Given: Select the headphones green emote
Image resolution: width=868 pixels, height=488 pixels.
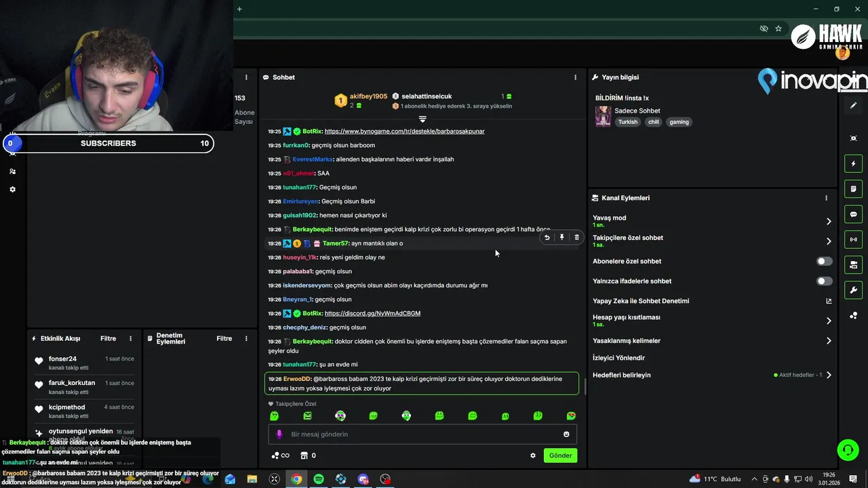Looking at the screenshot, I should click(x=406, y=415).
